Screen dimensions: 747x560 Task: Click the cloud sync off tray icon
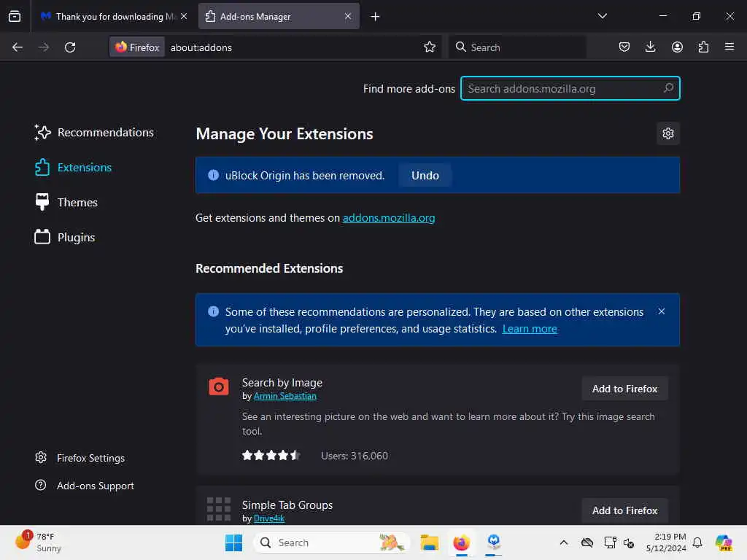[x=587, y=542]
